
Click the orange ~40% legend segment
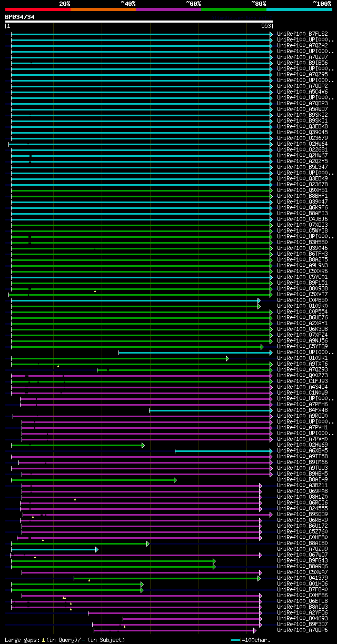[103, 9]
